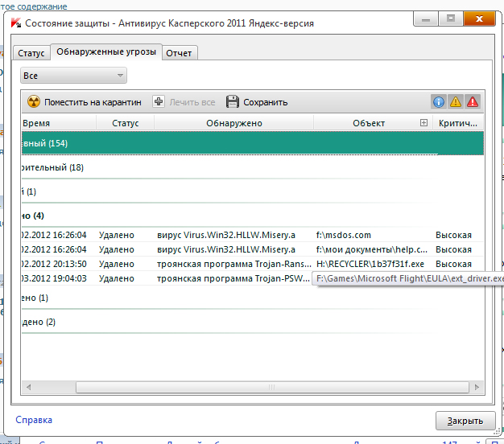Sort by the Статус column header
The width and height of the screenshot is (504, 444).
(126, 123)
